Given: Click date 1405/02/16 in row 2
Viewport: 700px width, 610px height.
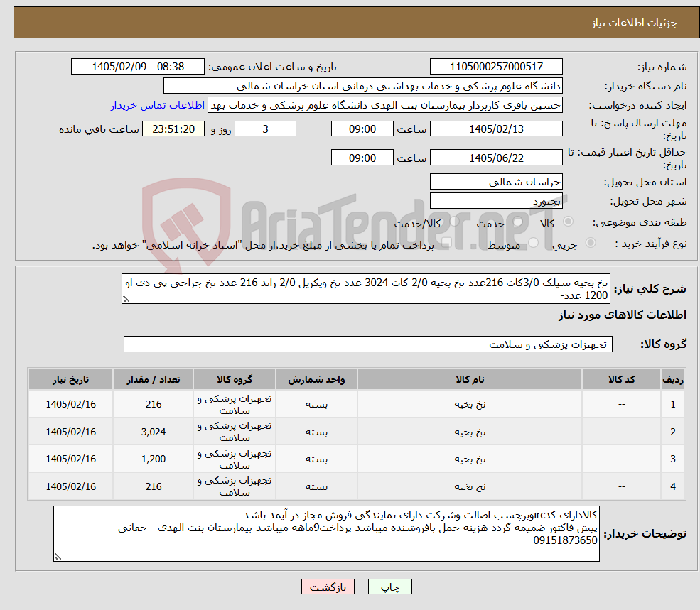Looking at the screenshot, I should tap(70, 432).
